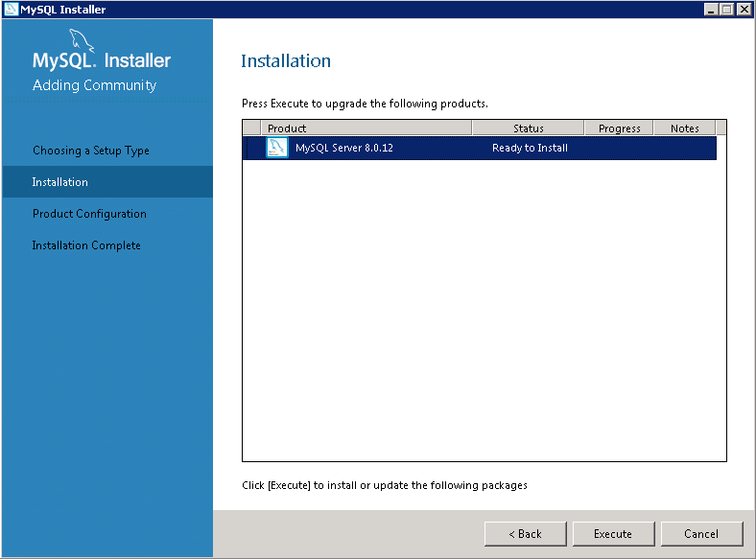The height and width of the screenshot is (559, 756).
Task: Click the Ready to Install status text
Action: [530, 148]
